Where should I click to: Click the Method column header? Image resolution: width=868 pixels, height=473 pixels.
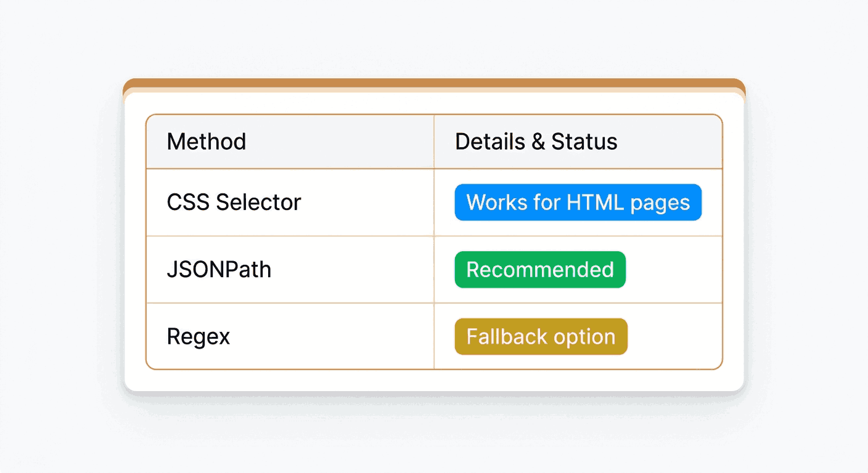[290, 142]
